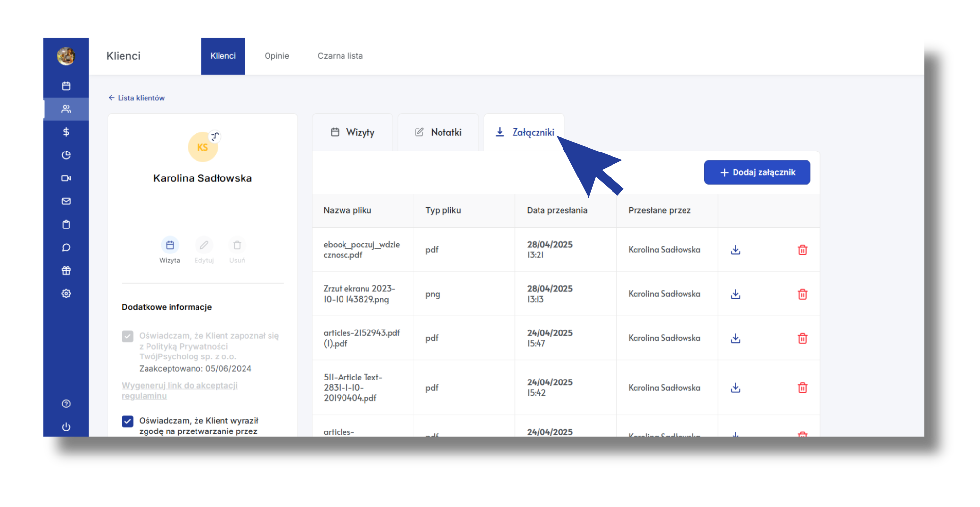Click the Usuń trash icon under client
Screen dimensions: 980x507
(x=237, y=245)
